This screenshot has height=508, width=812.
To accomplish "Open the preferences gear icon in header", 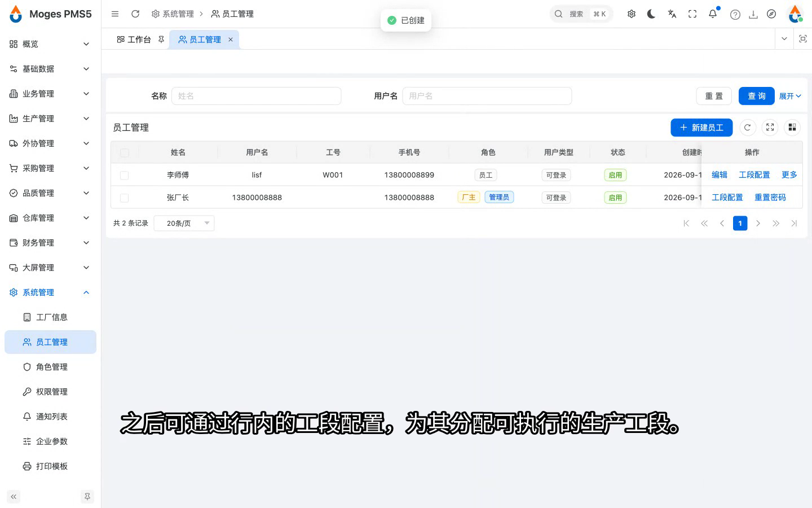I will click(632, 14).
